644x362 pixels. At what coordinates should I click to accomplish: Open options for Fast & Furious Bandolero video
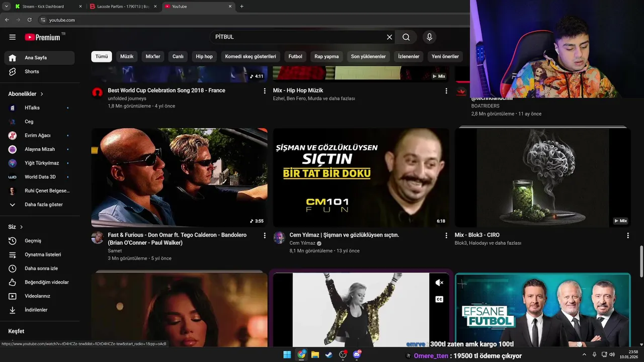[x=265, y=235]
